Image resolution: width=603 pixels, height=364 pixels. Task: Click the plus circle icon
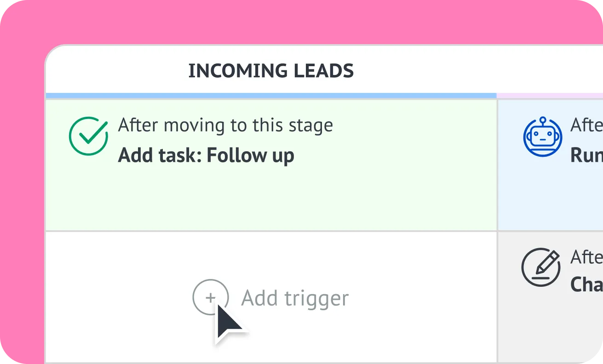(x=210, y=297)
